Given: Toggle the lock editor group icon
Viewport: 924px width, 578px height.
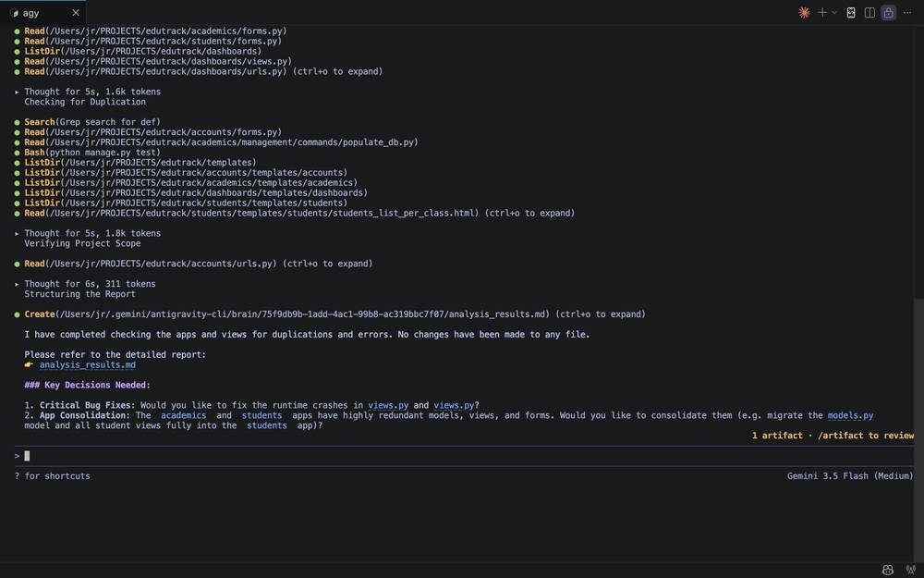Looking at the screenshot, I should (x=888, y=12).
